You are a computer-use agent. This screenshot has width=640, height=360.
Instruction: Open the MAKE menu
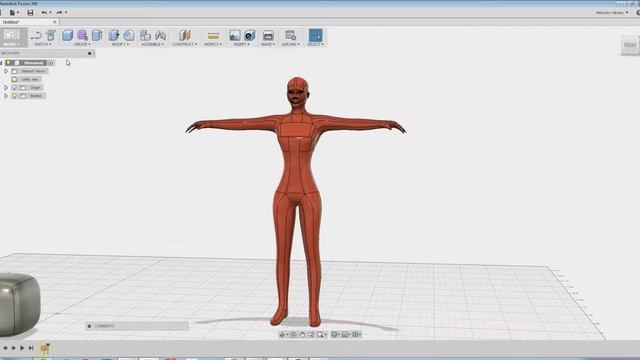268,44
